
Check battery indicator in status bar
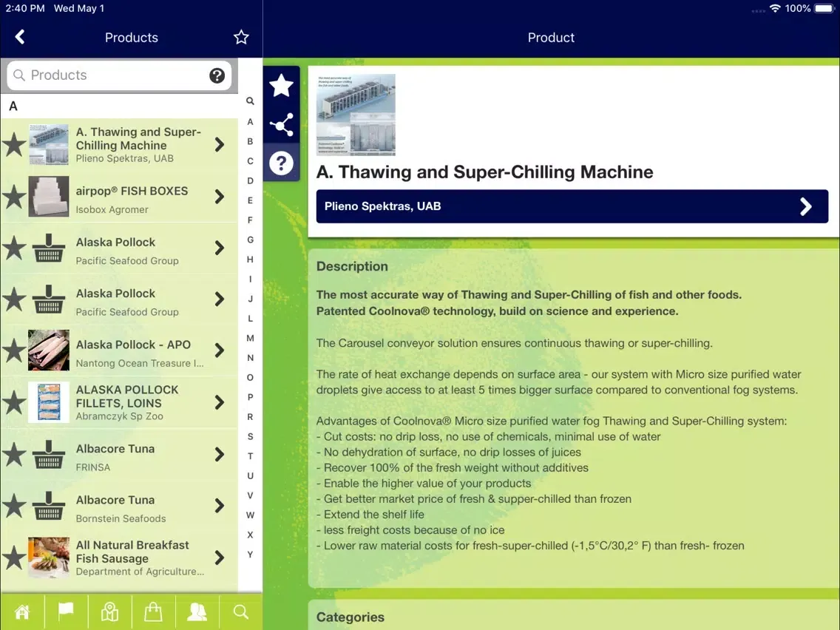(824, 9)
